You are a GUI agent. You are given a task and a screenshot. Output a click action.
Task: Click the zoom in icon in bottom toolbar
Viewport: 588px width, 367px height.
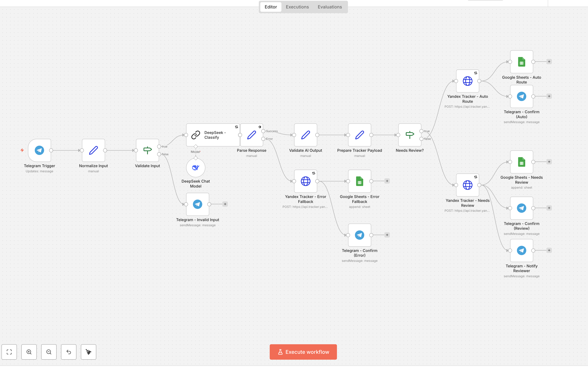tap(29, 352)
